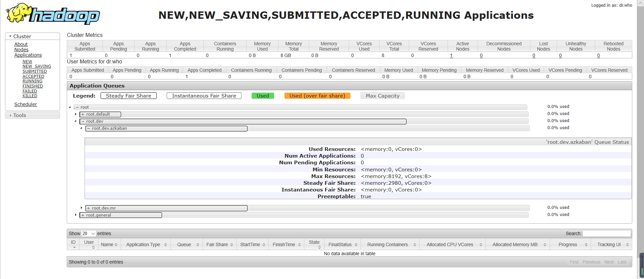The height and width of the screenshot is (279, 644).
Task: Open the About link
Action: [21, 44]
